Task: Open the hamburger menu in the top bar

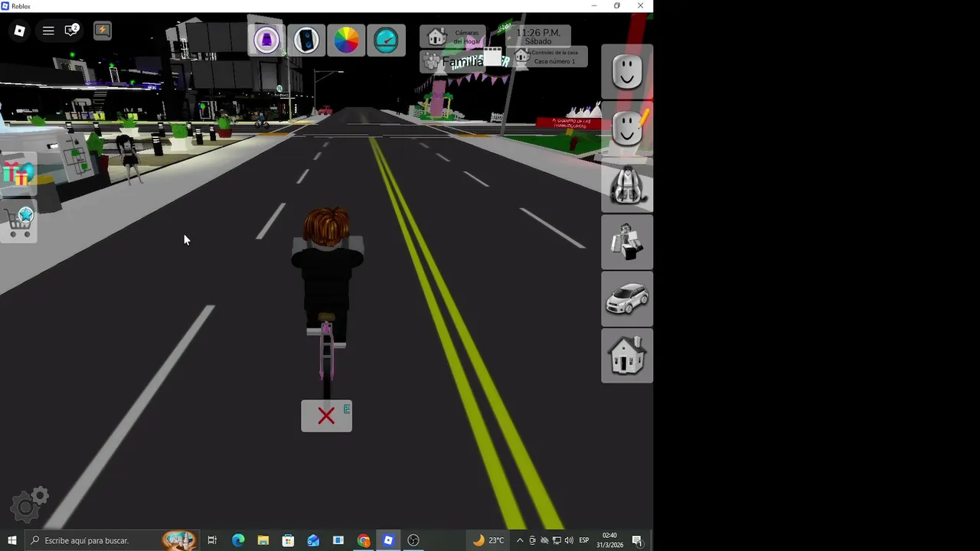Action: click(48, 31)
